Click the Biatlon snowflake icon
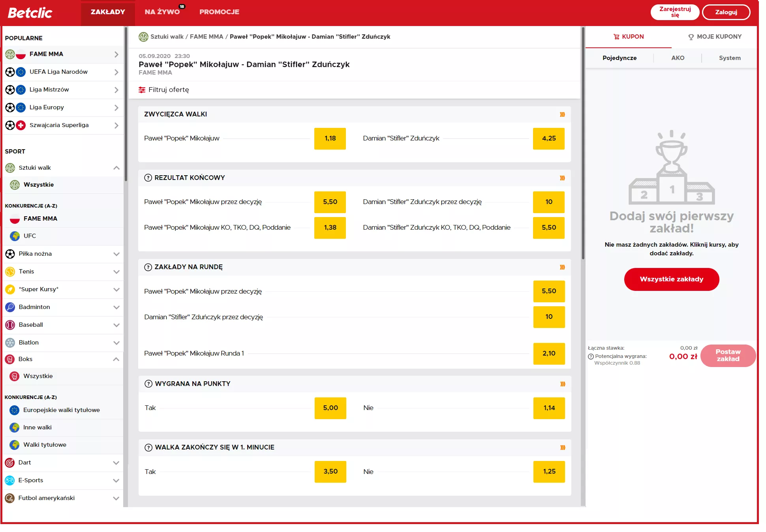766x532 pixels. [x=10, y=343]
